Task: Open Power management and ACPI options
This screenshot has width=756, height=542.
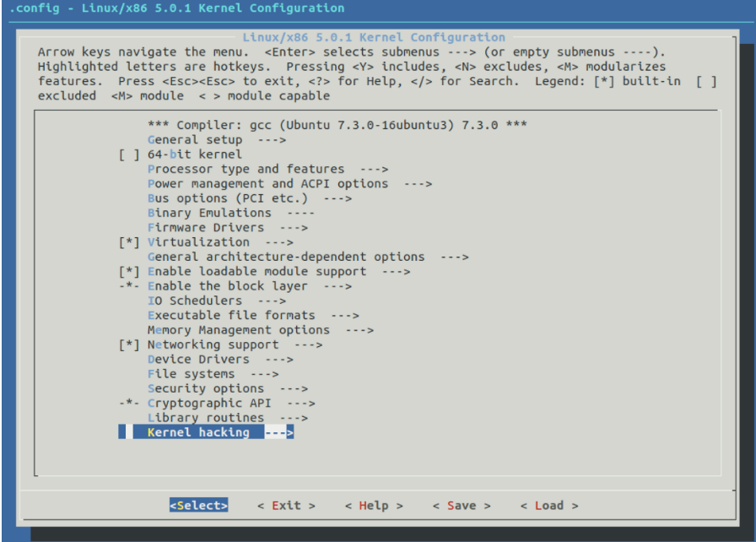Action: [x=289, y=184]
